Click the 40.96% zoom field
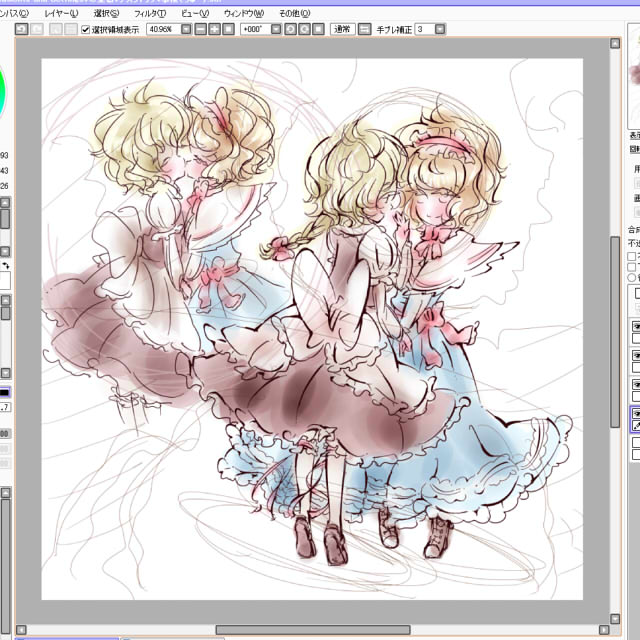Viewport: 640px width, 640px height. click(x=164, y=29)
